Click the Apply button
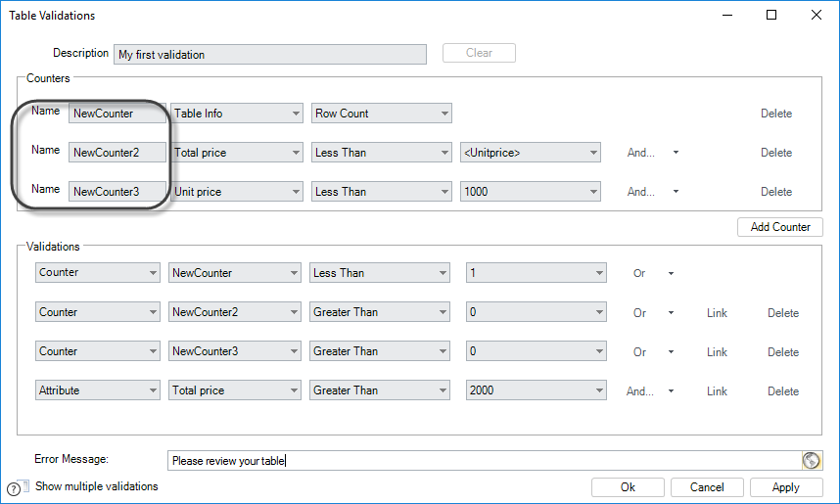This screenshot has height=504, width=840. pos(786,486)
